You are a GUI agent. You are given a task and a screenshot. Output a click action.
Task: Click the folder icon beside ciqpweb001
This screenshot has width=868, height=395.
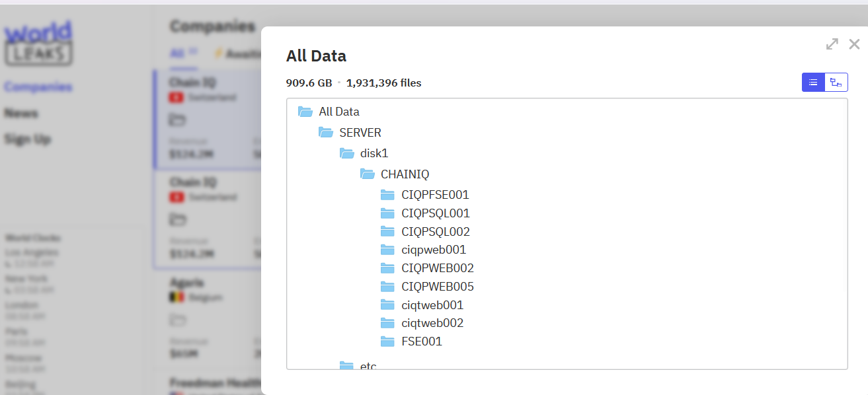point(387,250)
